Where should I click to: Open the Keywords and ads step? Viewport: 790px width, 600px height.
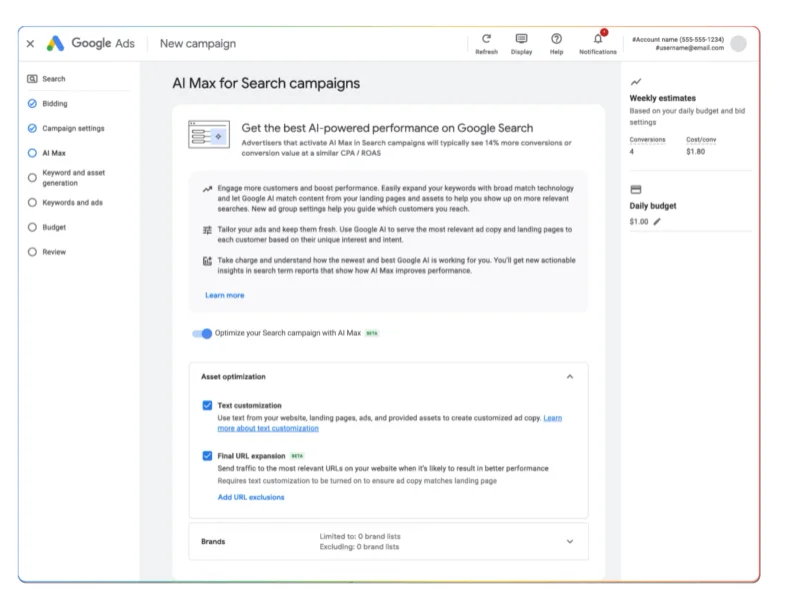(x=72, y=203)
